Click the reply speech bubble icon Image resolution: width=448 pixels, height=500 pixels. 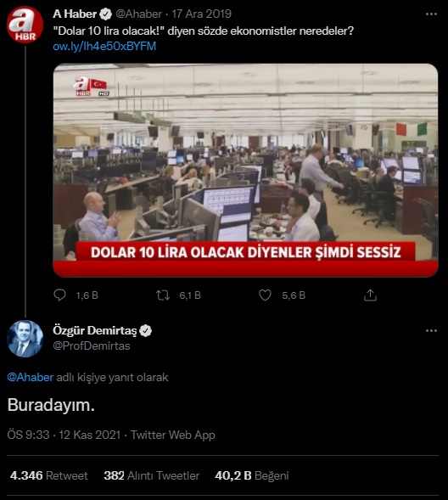click(59, 295)
